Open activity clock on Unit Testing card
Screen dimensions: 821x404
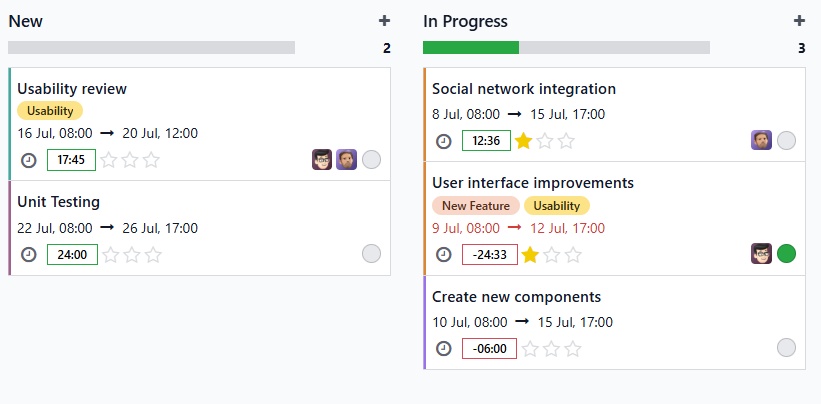tap(29, 255)
